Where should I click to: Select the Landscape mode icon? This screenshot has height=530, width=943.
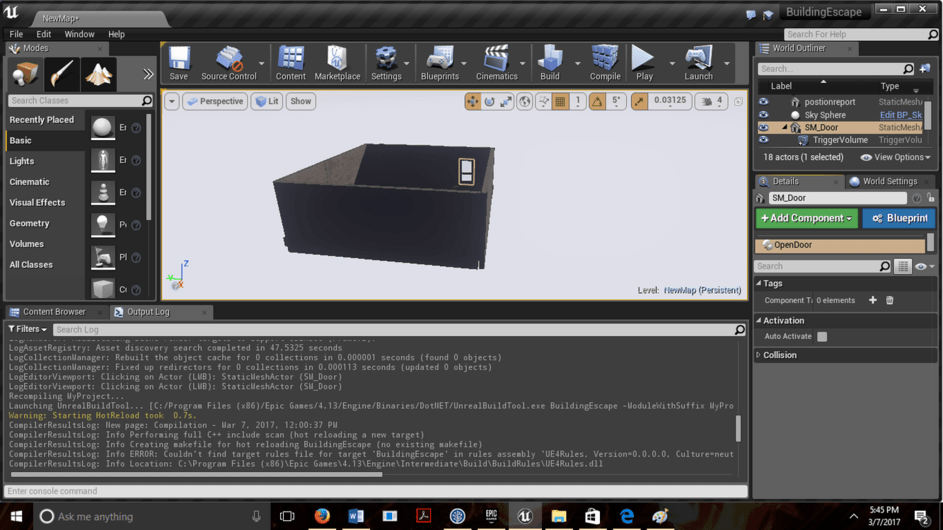tap(99, 74)
